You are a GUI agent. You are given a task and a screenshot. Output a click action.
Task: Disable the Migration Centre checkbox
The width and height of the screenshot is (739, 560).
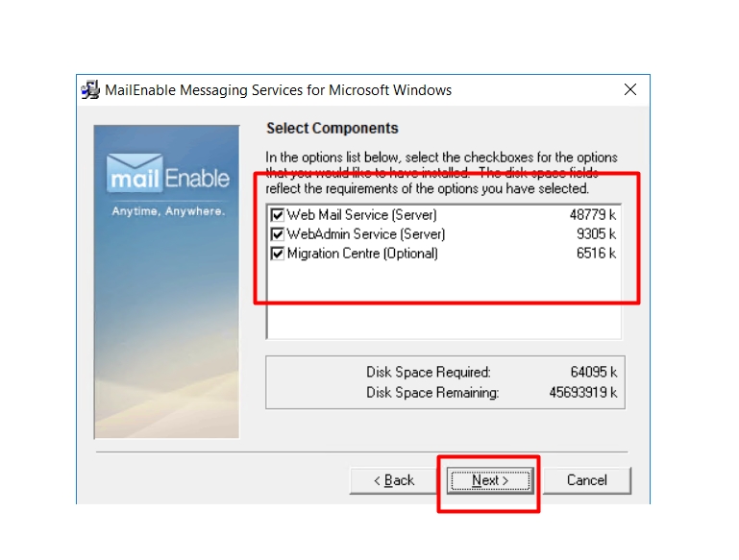tap(278, 254)
